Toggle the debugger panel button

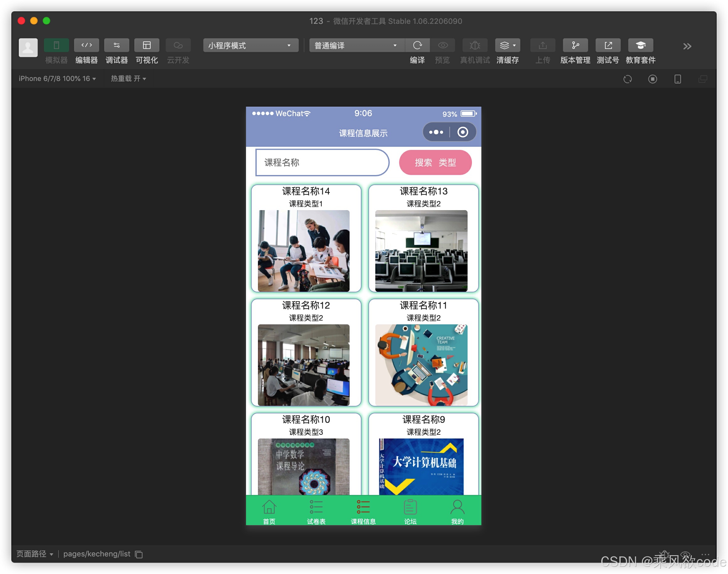(x=116, y=45)
